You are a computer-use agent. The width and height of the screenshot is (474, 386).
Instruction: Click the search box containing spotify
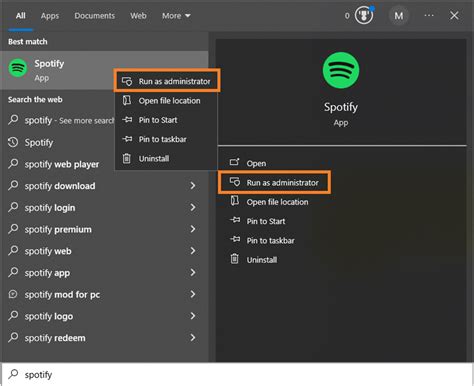click(237, 374)
